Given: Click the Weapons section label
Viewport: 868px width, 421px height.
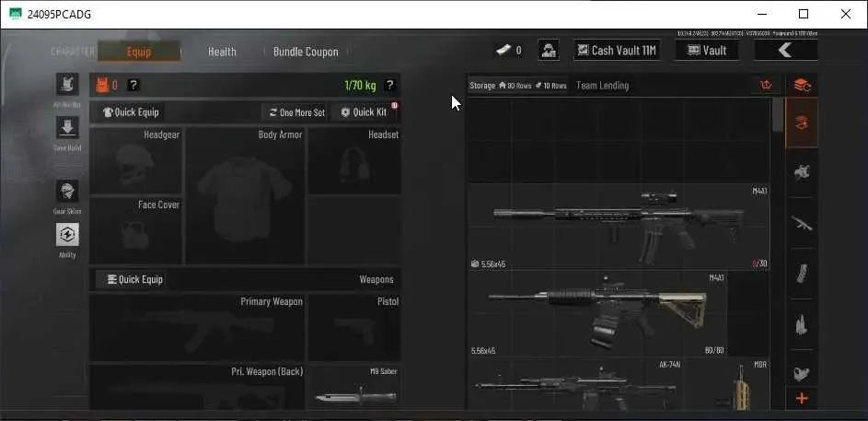Looking at the screenshot, I should click(376, 279).
